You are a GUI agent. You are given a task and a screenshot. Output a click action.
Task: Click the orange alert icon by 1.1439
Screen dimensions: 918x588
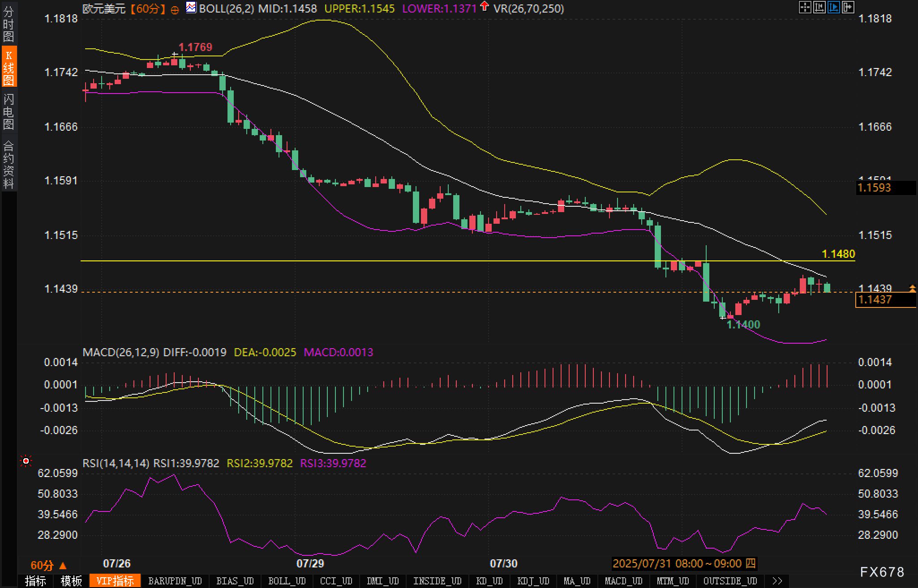click(912, 289)
